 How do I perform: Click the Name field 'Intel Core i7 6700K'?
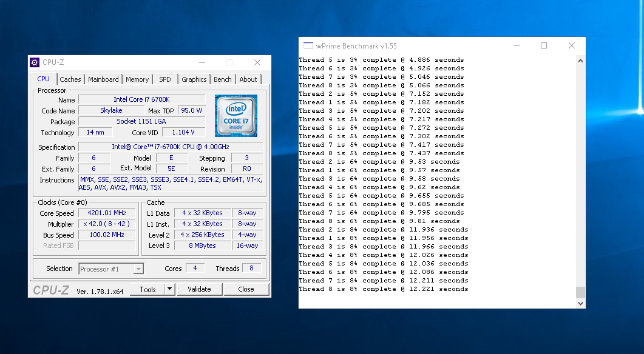click(x=141, y=99)
